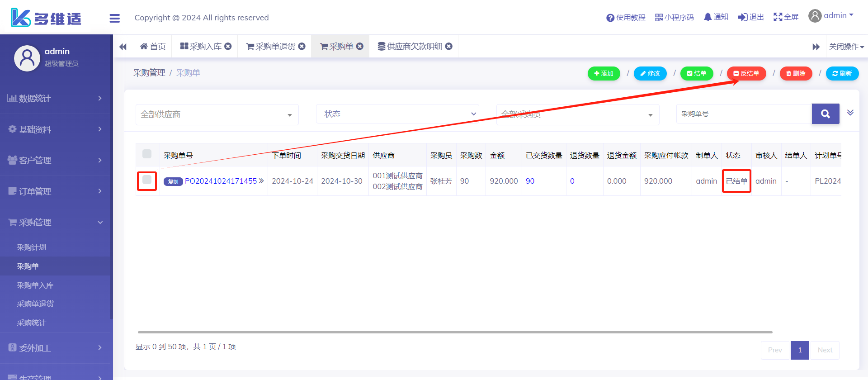The height and width of the screenshot is (380, 868).
Task: Close the 采购入库 tab
Action: 228,46
